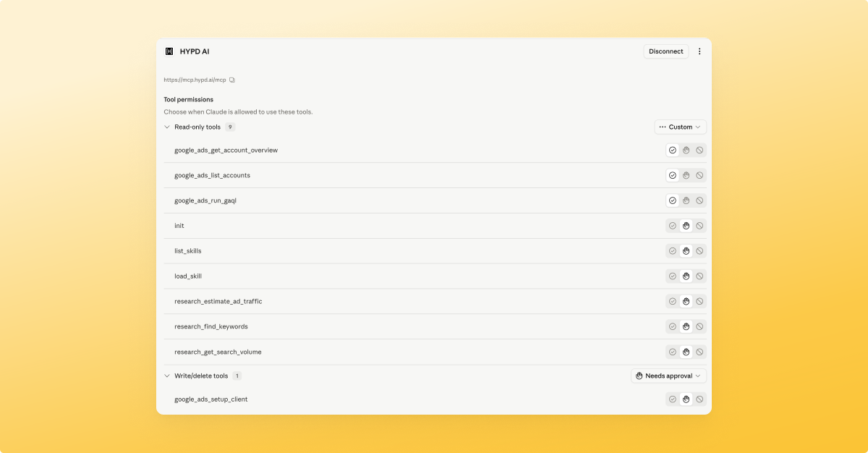Block the google_ads_run_gaql tool
The width and height of the screenshot is (868, 453).
[x=699, y=200]
